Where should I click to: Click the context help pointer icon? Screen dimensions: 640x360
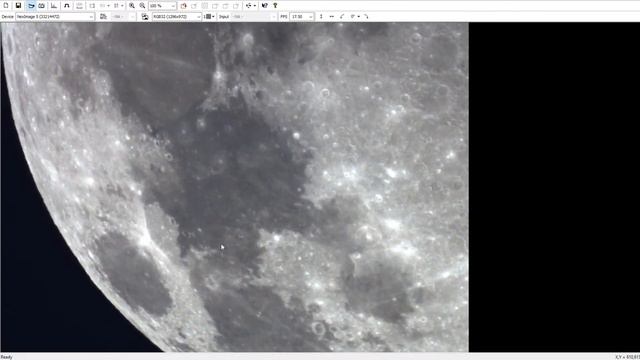click(x=264, y=6)
